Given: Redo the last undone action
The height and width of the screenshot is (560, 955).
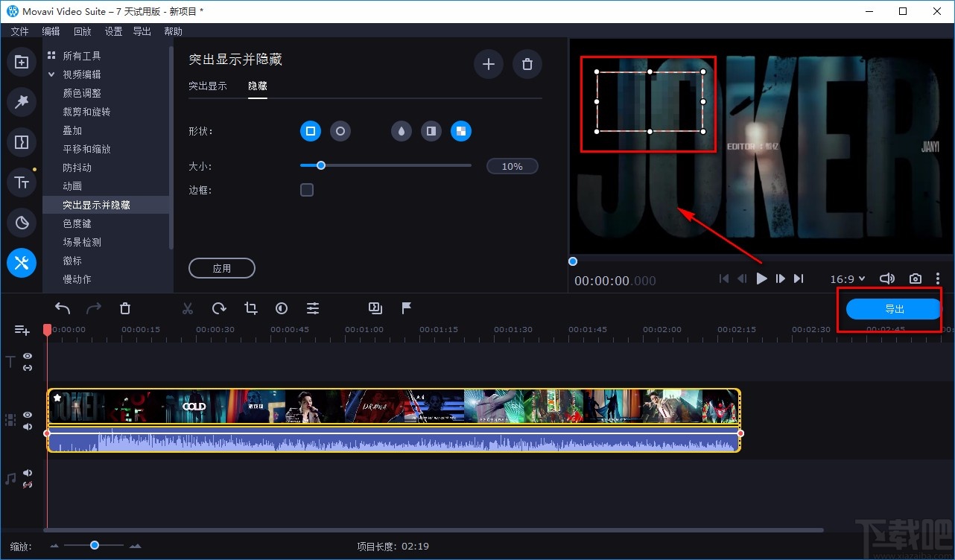Looking at the screenshot, I should pos(94,308).
